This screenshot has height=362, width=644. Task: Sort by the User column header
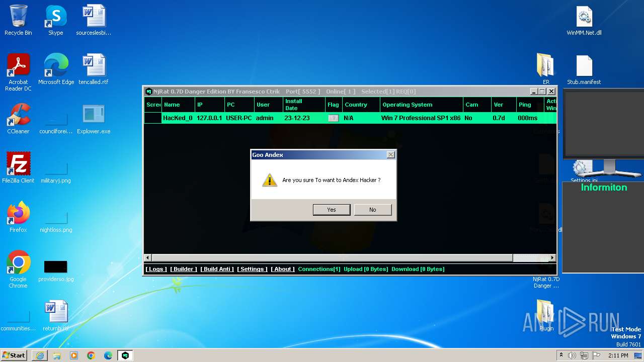[x=268, y=105]
